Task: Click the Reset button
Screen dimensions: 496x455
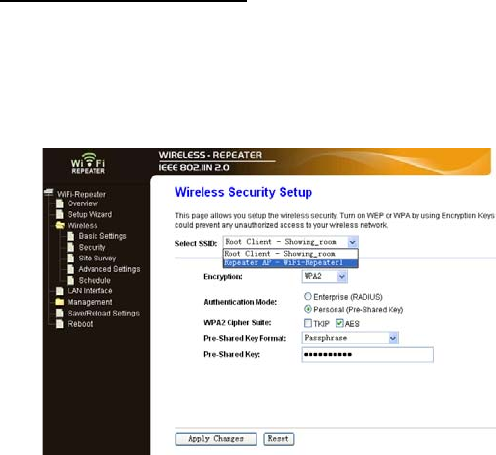Action: coord(278,439)
